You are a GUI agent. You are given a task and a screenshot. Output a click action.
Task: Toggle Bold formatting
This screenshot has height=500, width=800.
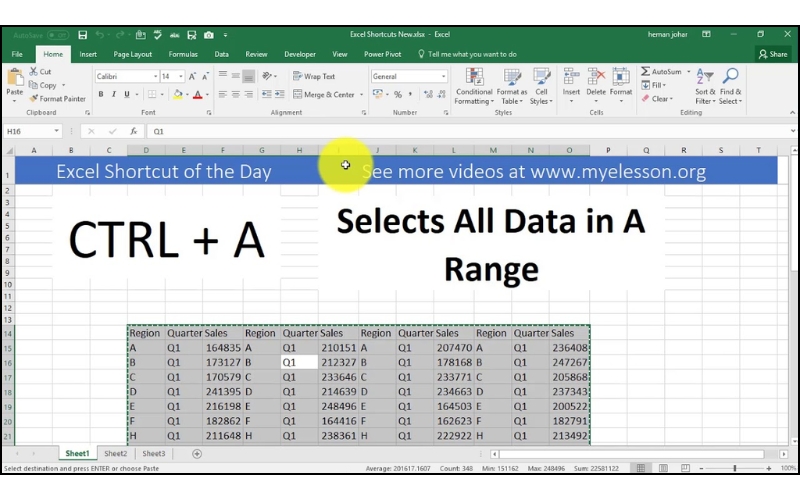101,95
